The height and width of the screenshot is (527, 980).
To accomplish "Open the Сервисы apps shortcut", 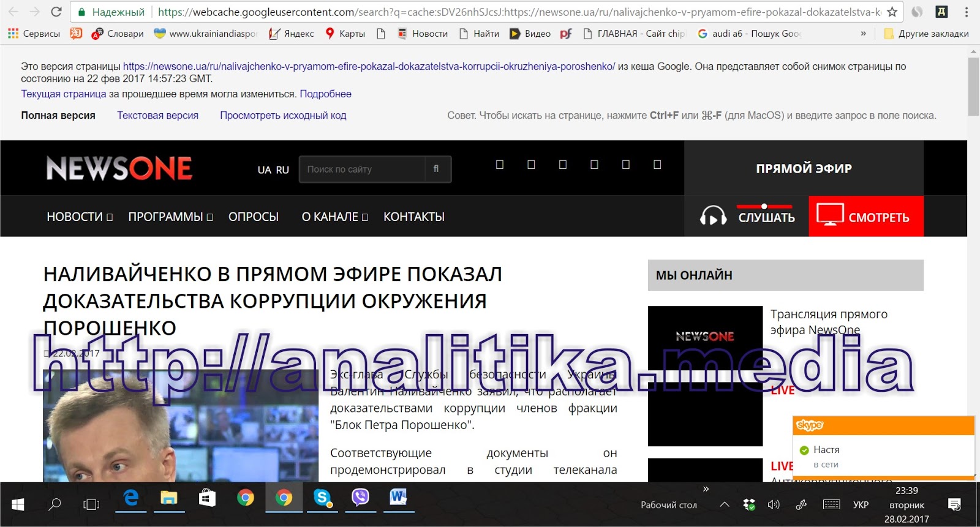I will (34, 34).
